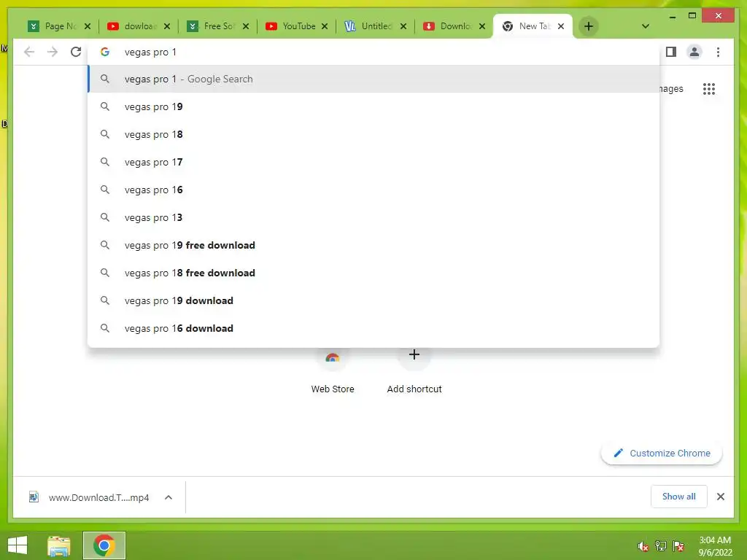The height and width of the screenshot is (560, 747).
Task: Click the Chrome taskbar icon
Action: pos(104,545)
